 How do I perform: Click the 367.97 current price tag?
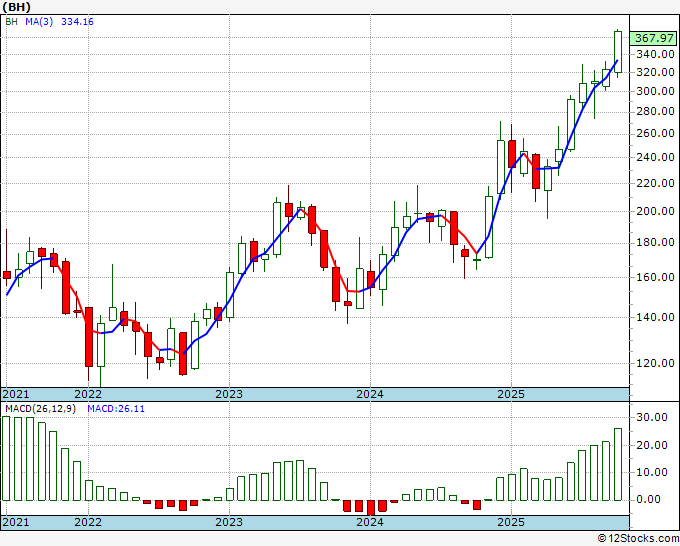point(654,38)
